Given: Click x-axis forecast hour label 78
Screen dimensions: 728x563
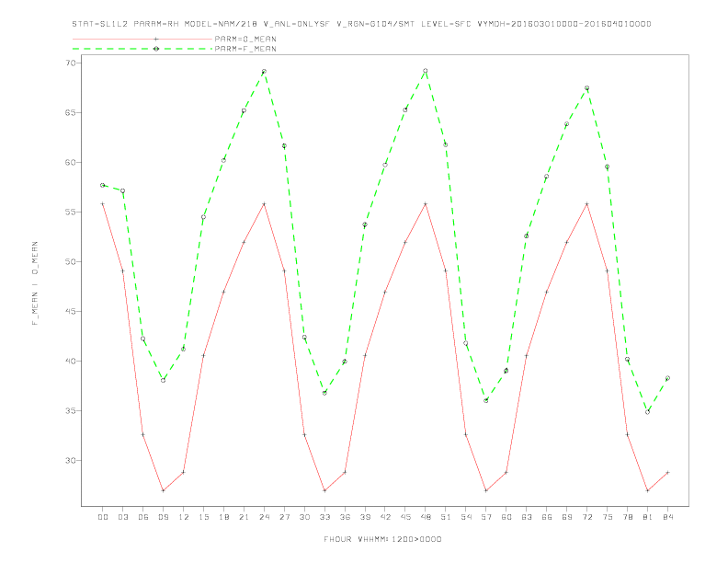Looking at the screenshot, I should pos(627,517).
